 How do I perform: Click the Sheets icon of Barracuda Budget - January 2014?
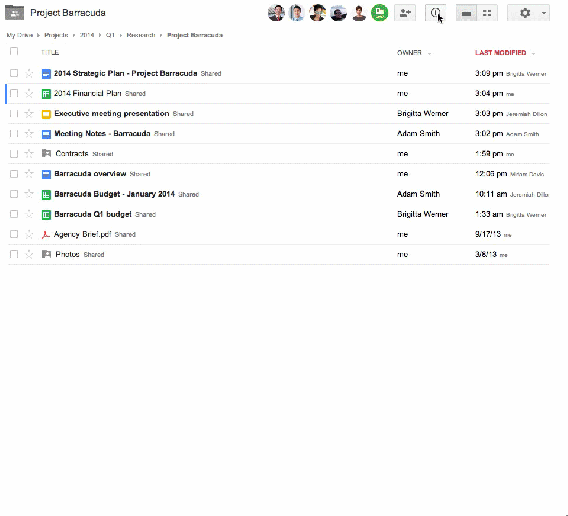46,195
